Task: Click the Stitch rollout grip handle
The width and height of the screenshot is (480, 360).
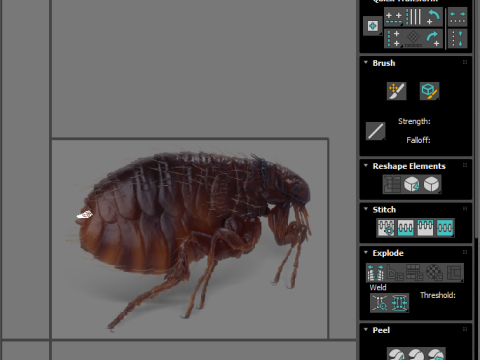Action: click(x=465, y=209)
